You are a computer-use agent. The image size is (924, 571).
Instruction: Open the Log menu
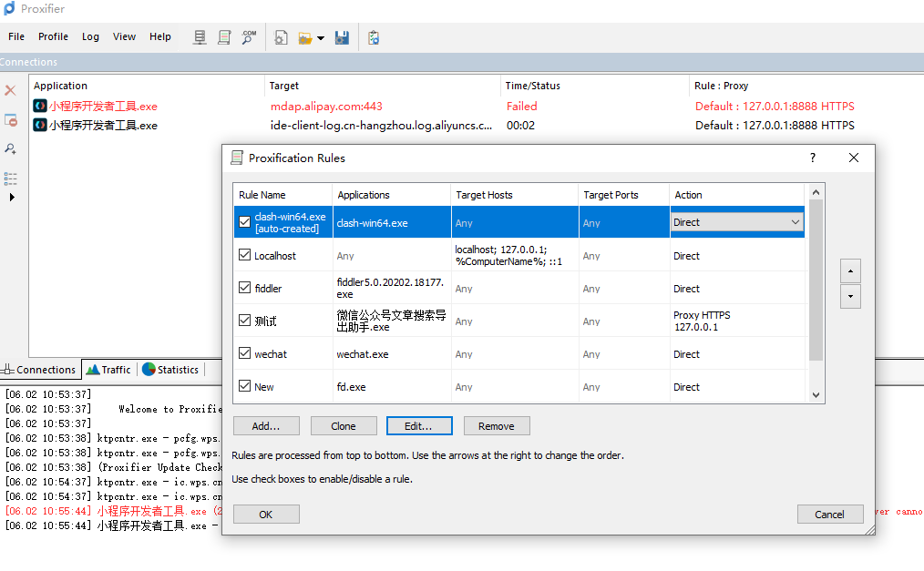point(90,36)
